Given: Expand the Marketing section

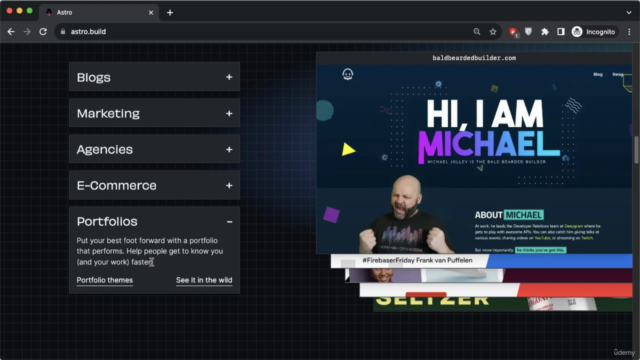Looking at the screenshot, I should [154, 113].
